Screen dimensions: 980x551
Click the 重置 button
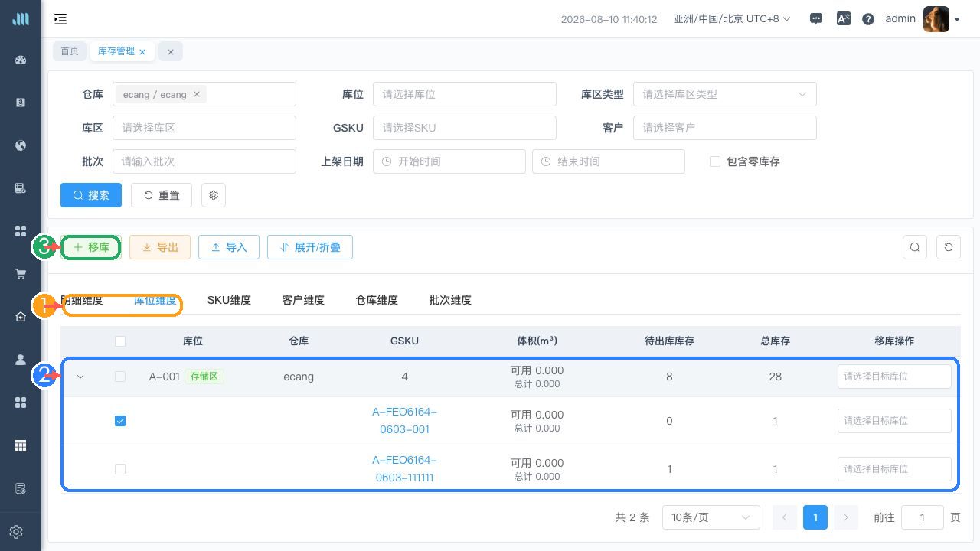coord(162,195)
